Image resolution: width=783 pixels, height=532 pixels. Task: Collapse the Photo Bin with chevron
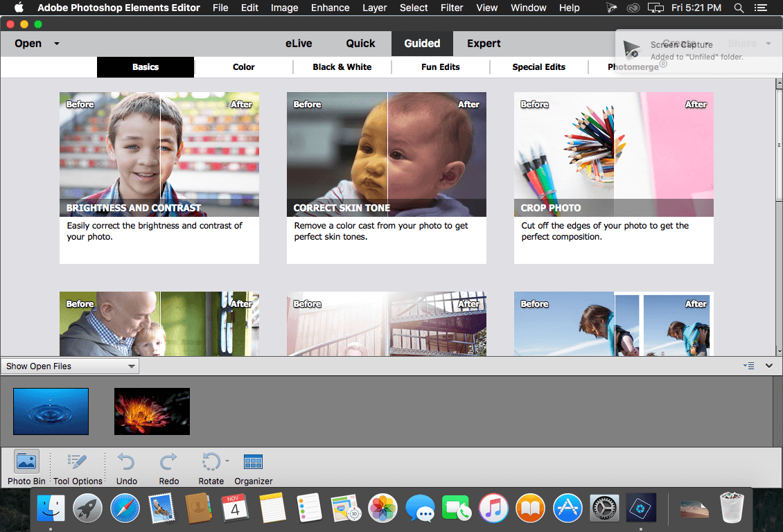point(769,366)
